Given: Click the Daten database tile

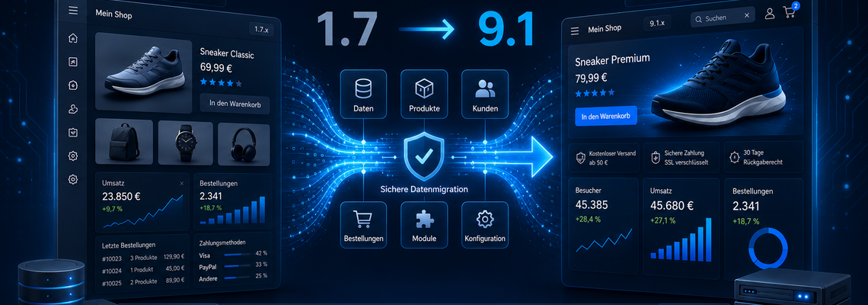Looking at the screenshot, I should (x=363, y=93).
